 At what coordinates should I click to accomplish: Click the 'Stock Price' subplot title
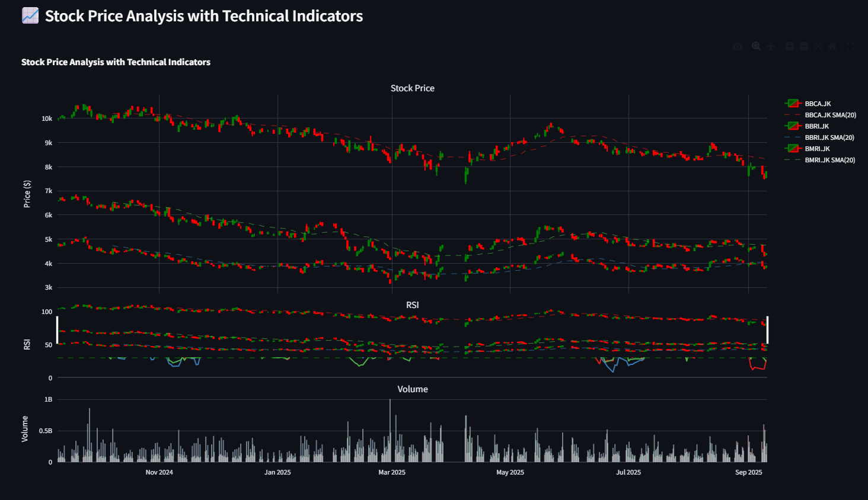pyautogui.click(x=413, y=88)
